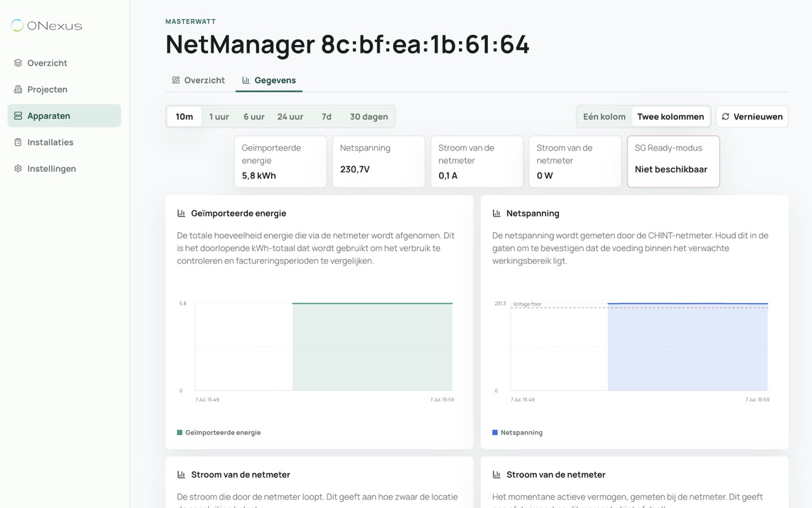Toggle green Geïmporteerde energie legend swatch
Screen dimensions: 812x508
(180, 433)
